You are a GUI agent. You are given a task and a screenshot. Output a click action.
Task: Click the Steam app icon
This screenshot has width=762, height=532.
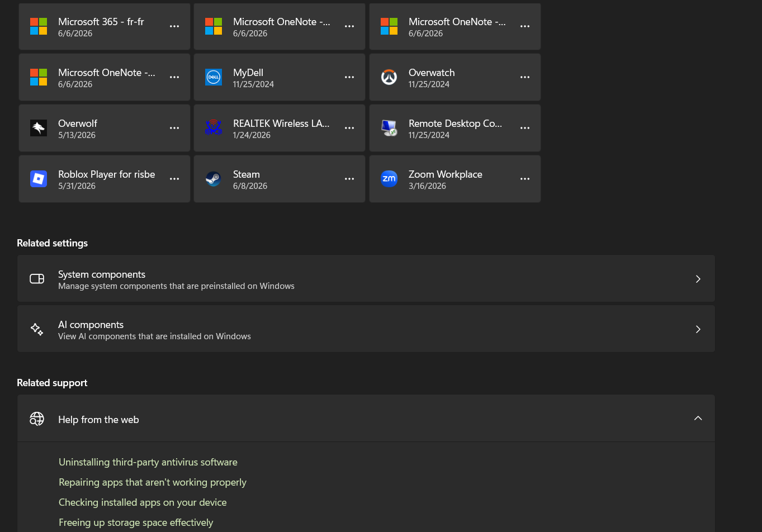tap(214, 179)
